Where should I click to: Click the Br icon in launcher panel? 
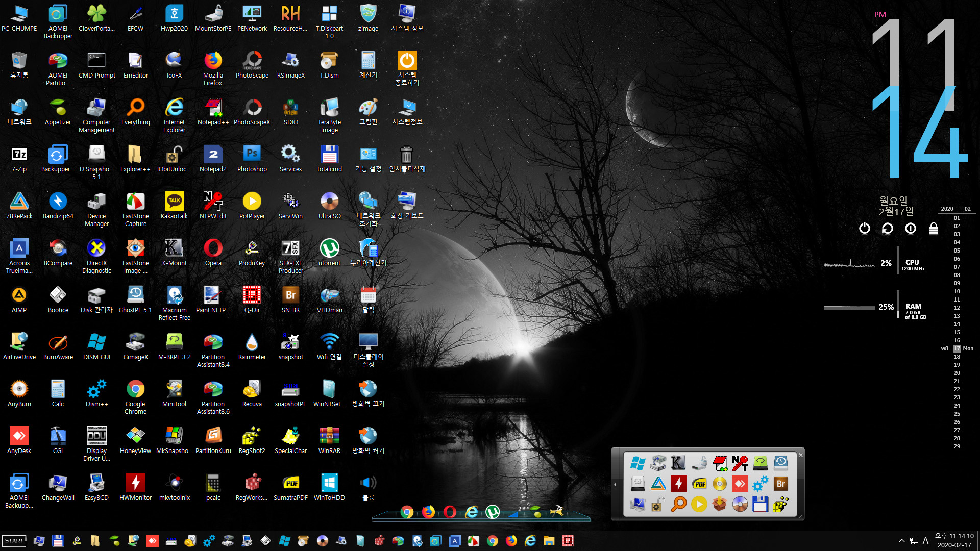780,484
